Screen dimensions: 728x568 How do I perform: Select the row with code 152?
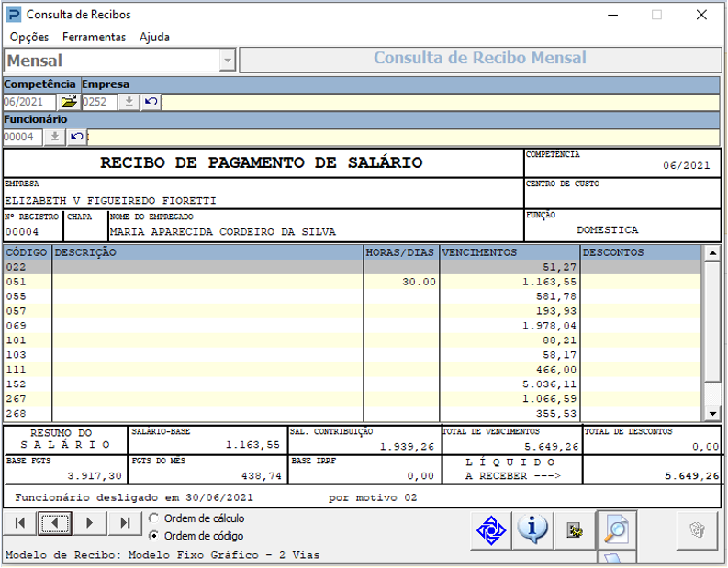[353, 384]
